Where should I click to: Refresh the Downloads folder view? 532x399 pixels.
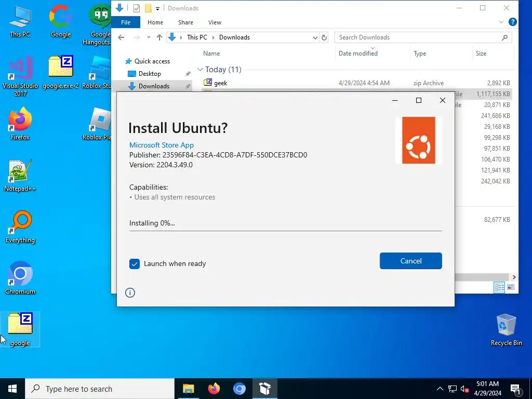(x=324, y=37)
